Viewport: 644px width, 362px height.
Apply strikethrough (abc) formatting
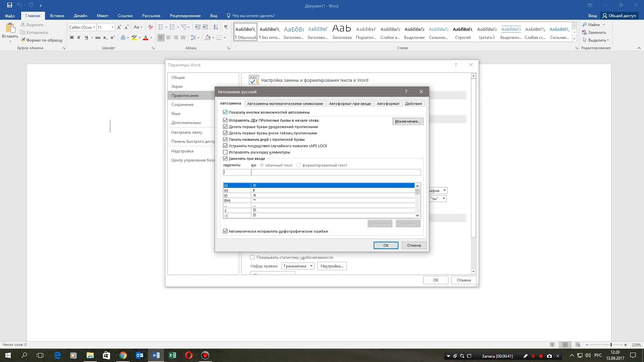coord(98,38)
